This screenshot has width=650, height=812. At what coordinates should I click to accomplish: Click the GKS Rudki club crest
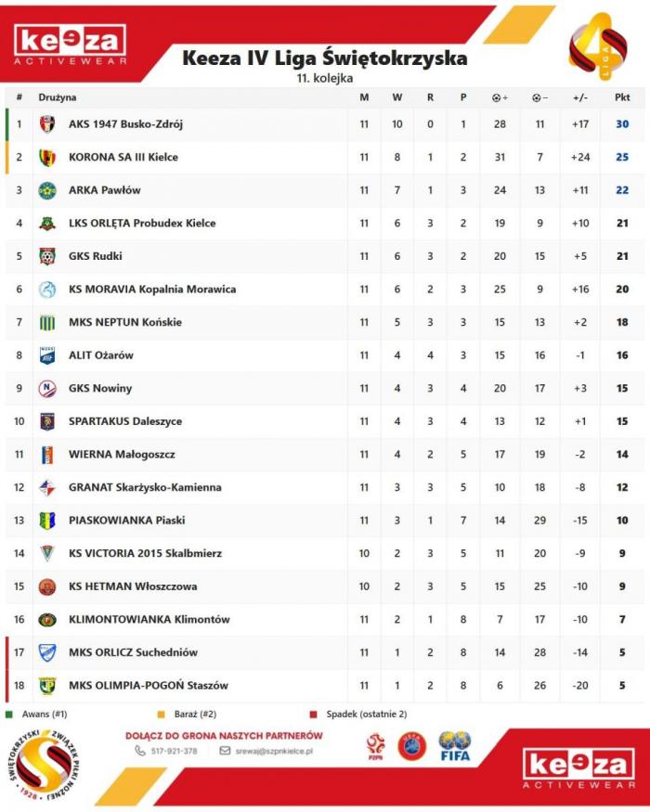coord(47,256)
